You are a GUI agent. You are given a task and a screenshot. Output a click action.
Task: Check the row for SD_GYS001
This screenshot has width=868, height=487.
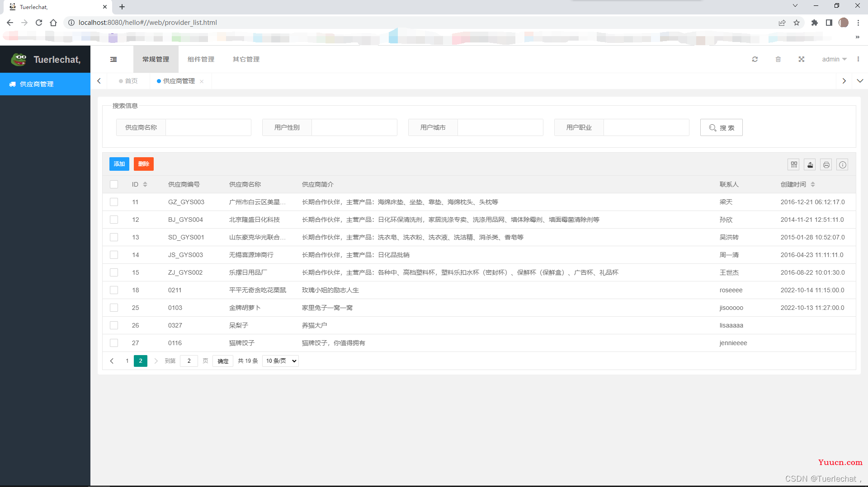point(114,237)
